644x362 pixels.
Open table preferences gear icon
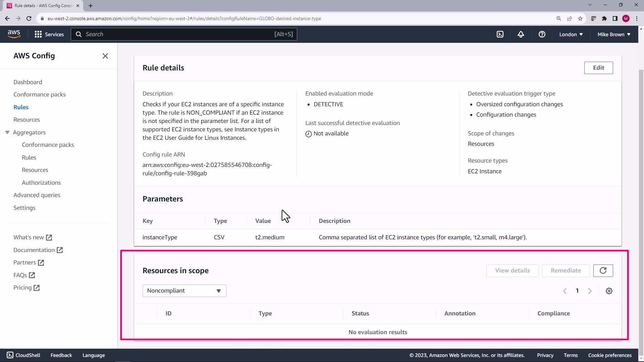[x=609, y=291]
